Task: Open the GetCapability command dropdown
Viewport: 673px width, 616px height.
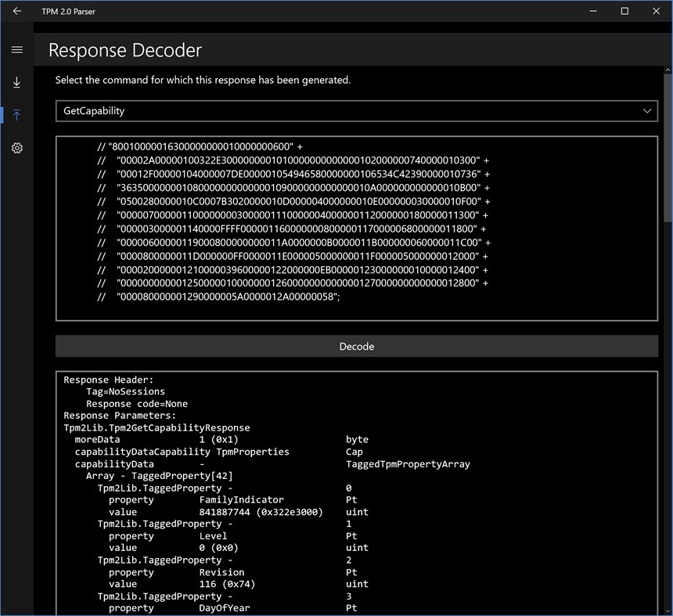Action: point(357,111)
